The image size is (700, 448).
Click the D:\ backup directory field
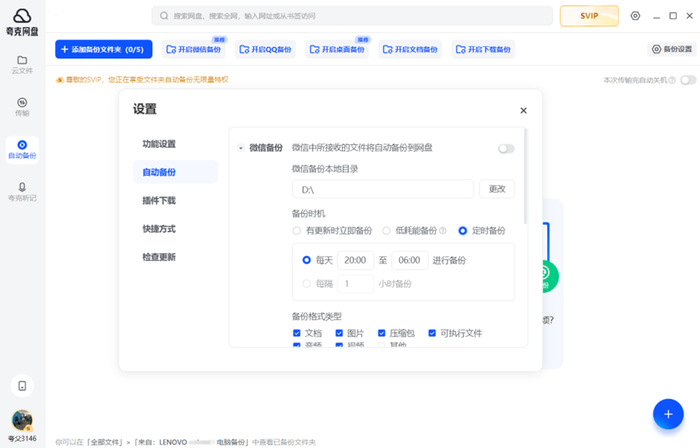pos(383,189)
